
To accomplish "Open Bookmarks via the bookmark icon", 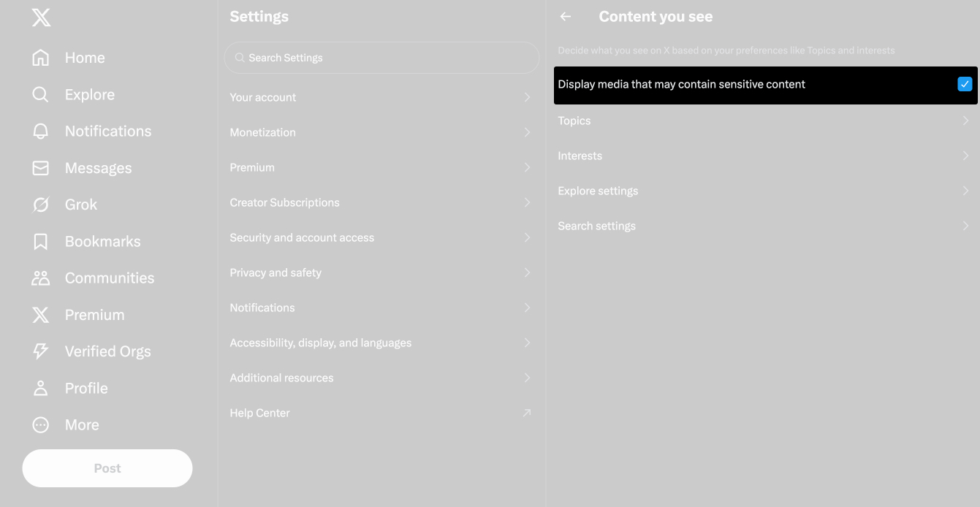I will [x=41, y=240].
